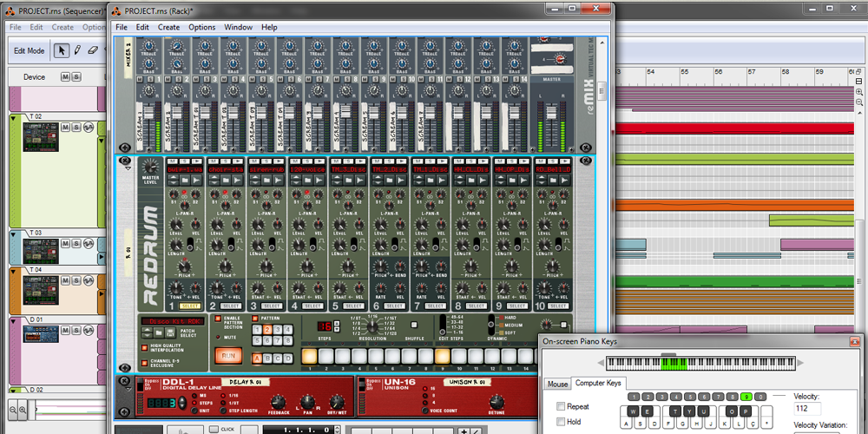868x434 pixels.
Task: Mute channel 1 on reMix mixer
Action: [x=141, y=80]
